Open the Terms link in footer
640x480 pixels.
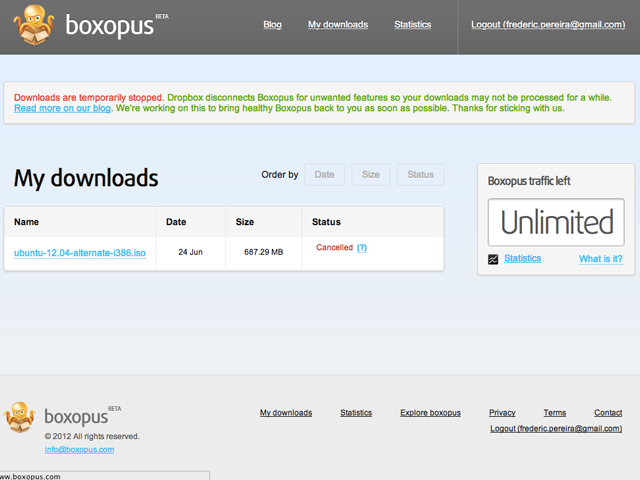[x=555, y=413]
